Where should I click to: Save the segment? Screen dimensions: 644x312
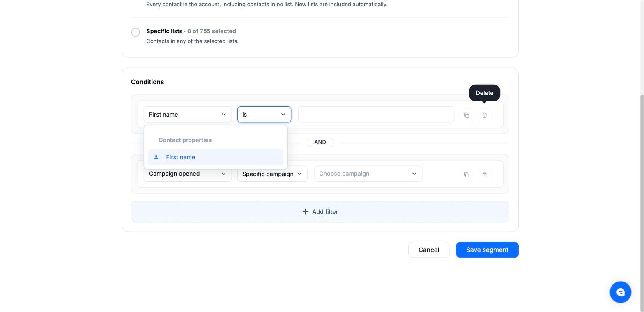tap(487, 250)
